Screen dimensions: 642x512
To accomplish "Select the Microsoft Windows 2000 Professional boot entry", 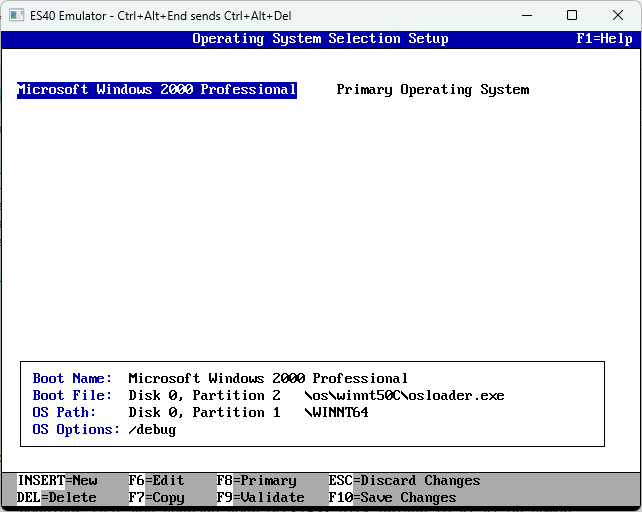I will tap(157, 90).
